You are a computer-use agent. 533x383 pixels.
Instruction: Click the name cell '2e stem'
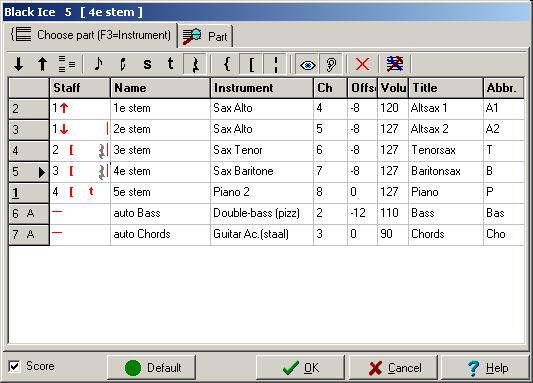(x=160, y=129)
